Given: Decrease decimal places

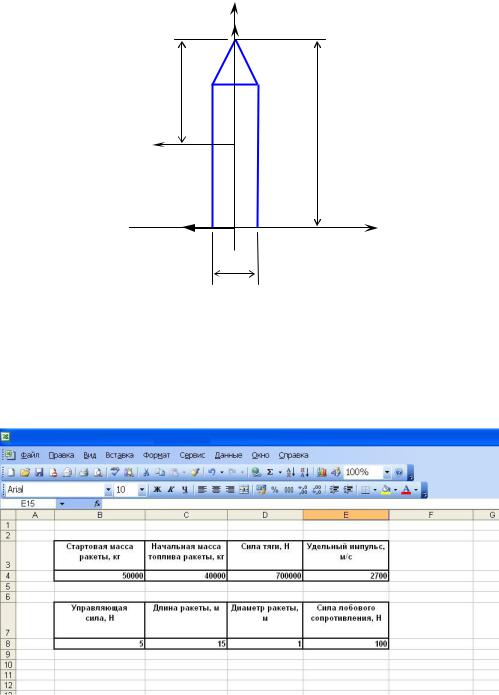Looking at the screenshot, I should 317,490.
